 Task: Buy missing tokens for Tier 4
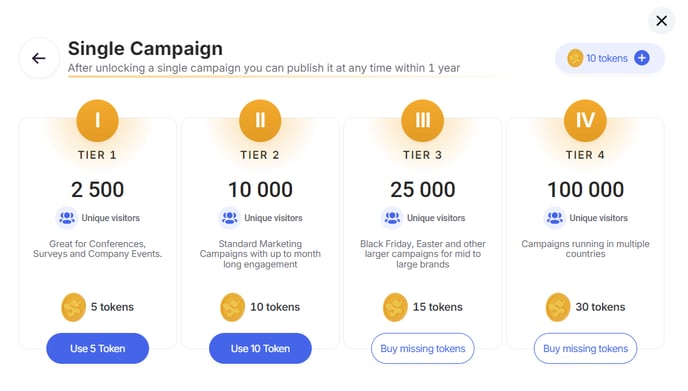click(x=585, y=348)
